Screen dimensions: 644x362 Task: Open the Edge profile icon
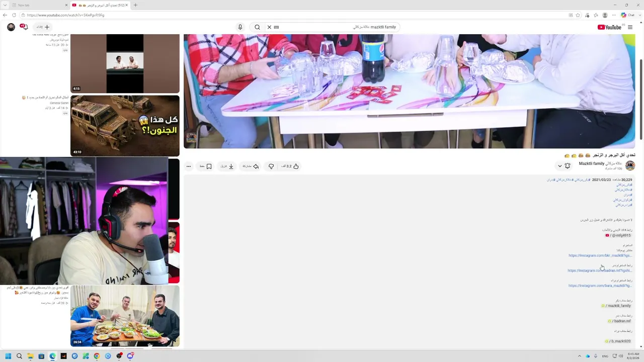click(x=605, y=15)
